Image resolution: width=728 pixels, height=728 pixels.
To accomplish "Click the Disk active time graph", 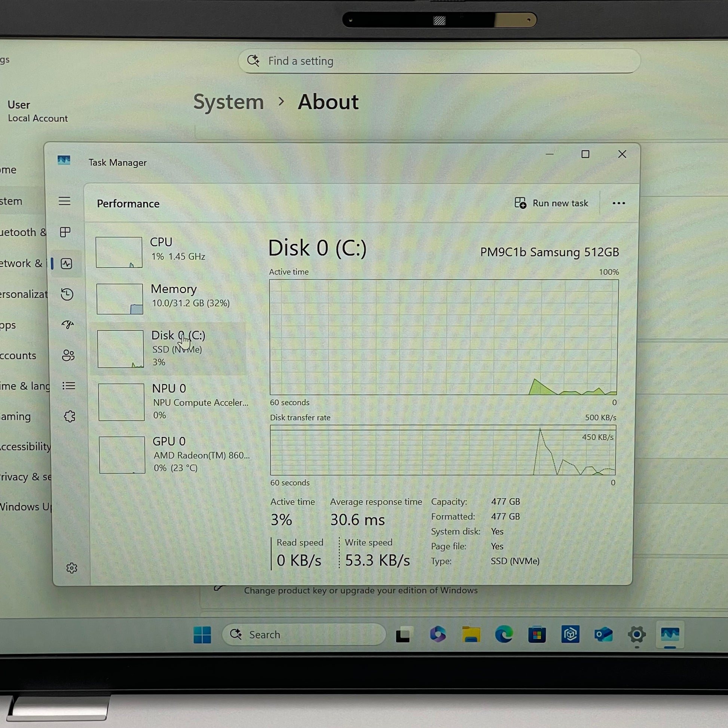I will click(444, 337).
